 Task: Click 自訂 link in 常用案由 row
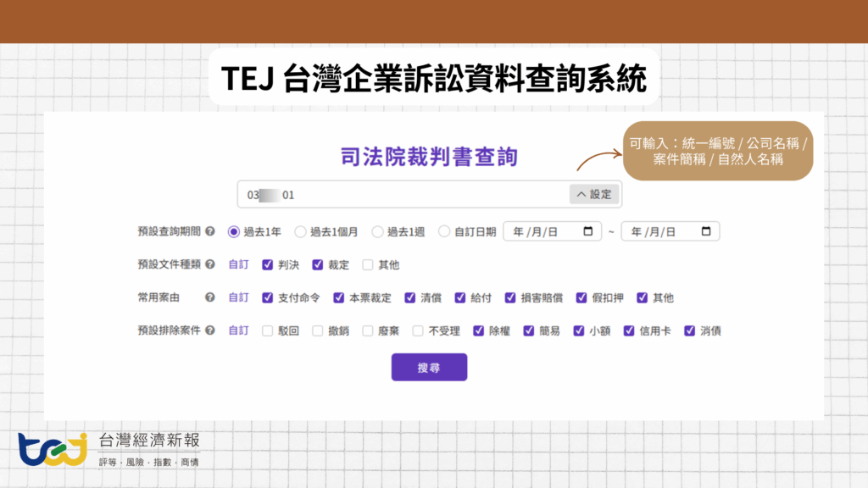pos(238,297)
